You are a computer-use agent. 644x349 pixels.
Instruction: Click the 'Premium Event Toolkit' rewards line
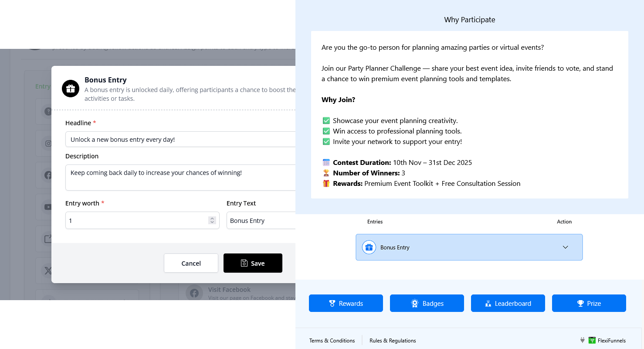tap(421, 184)
